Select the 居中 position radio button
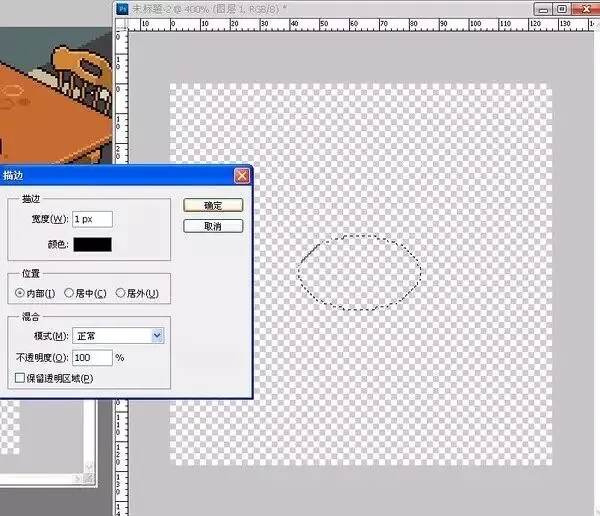This screenshot has width=600, height=516. click(69, 293)
